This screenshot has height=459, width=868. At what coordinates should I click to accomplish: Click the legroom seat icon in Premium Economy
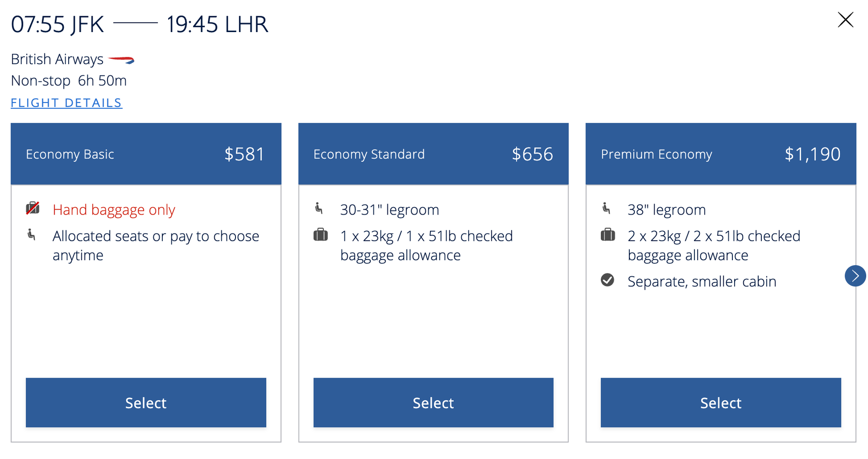607,208
